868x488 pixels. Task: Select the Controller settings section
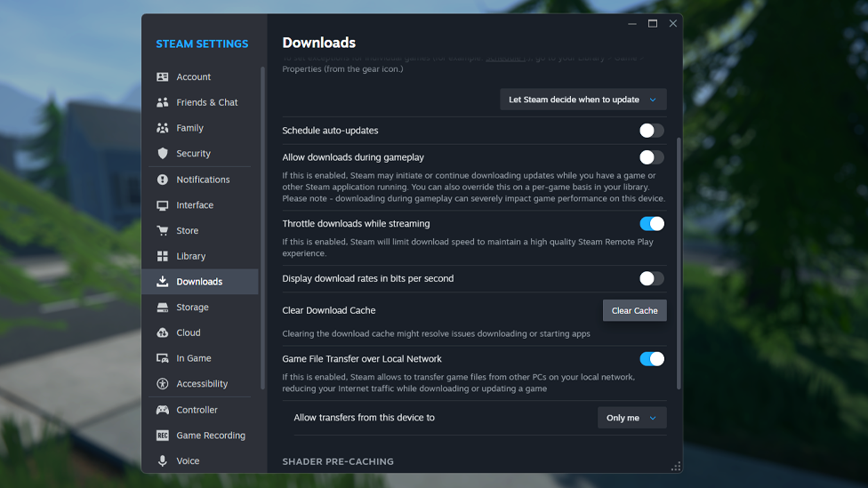point(200,410)
